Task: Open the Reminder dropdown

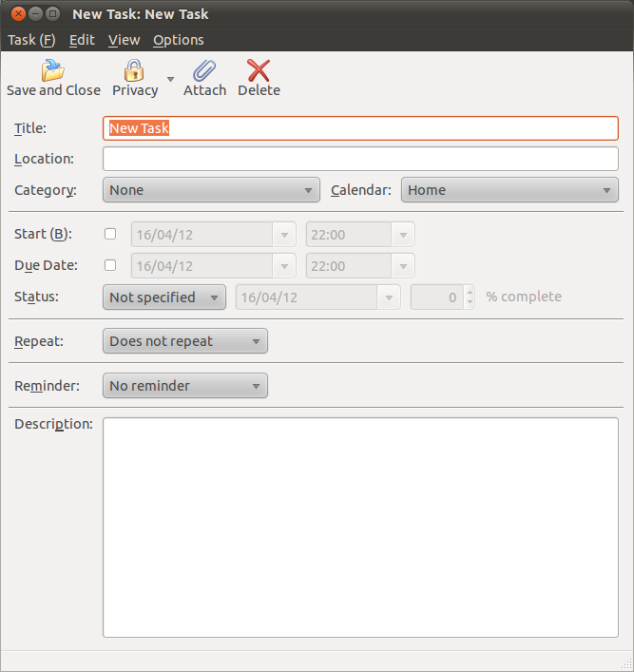Action: click(184, 386)
